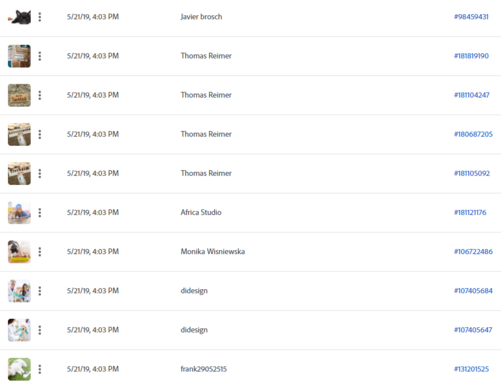Open asset link #181121176
501x388 pixels.
pyautogui.click(x=470, y=212)
